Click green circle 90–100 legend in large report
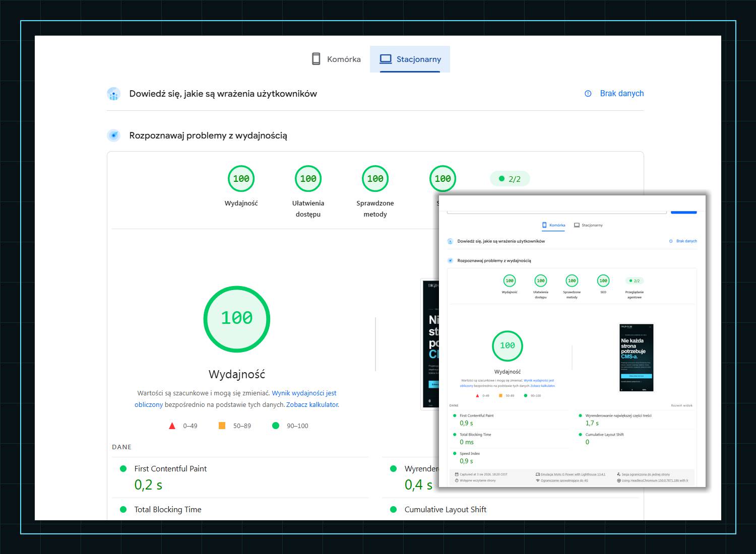 pyautogui.click(x=276, y=426)
